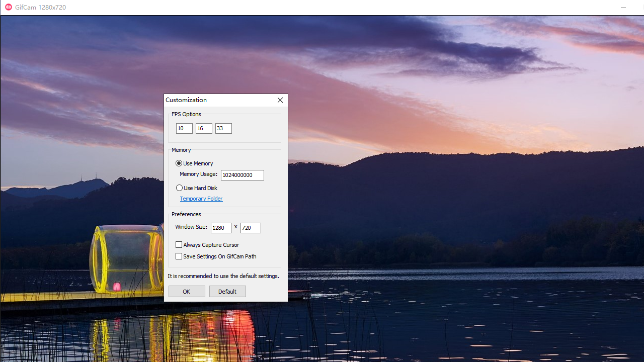Screen dimensions: 644x362
Task: Select the FPS field showing 33
Action: (x=223, y=128)
